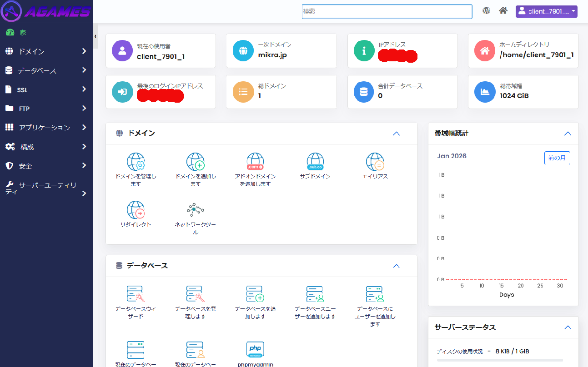Collapse the データベース panel chevron
588x367 pixels.
click(x=396, y=266)
